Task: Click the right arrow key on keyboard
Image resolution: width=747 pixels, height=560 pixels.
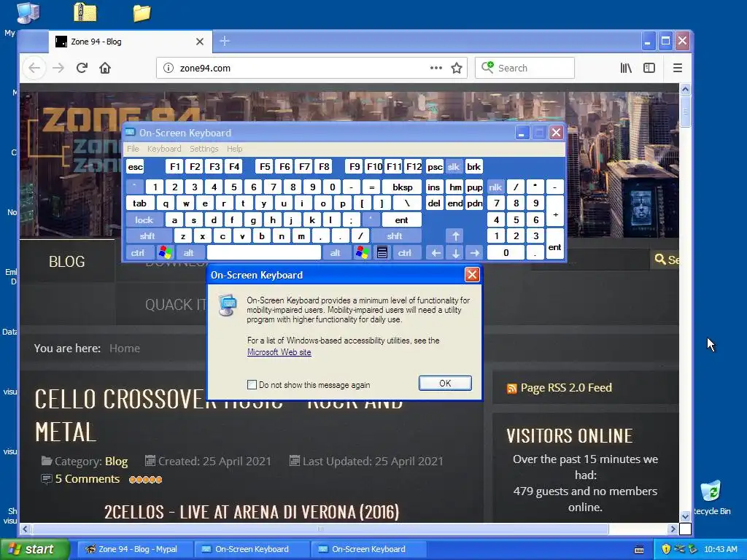Action: point(474,253)
